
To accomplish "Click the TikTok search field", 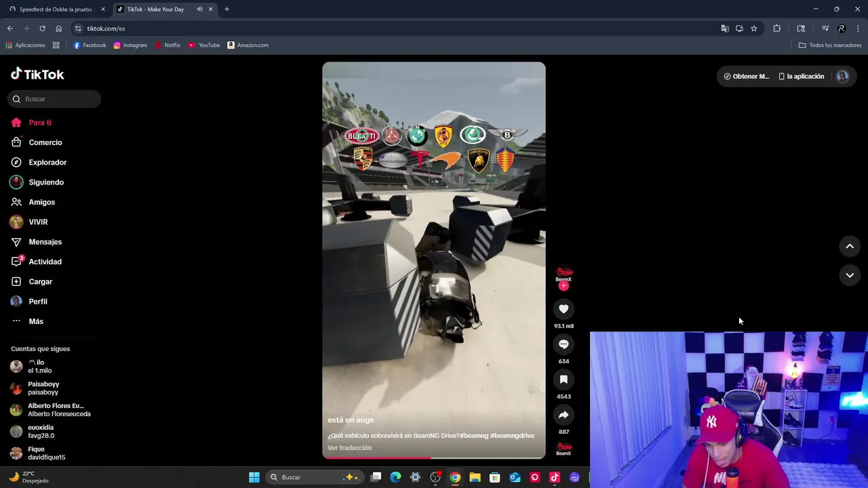I will (x=54, y=99).
